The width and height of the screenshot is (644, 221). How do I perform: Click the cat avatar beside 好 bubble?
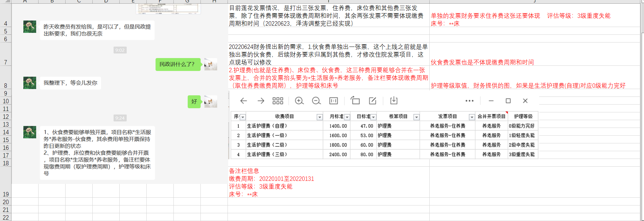(211, 102)
